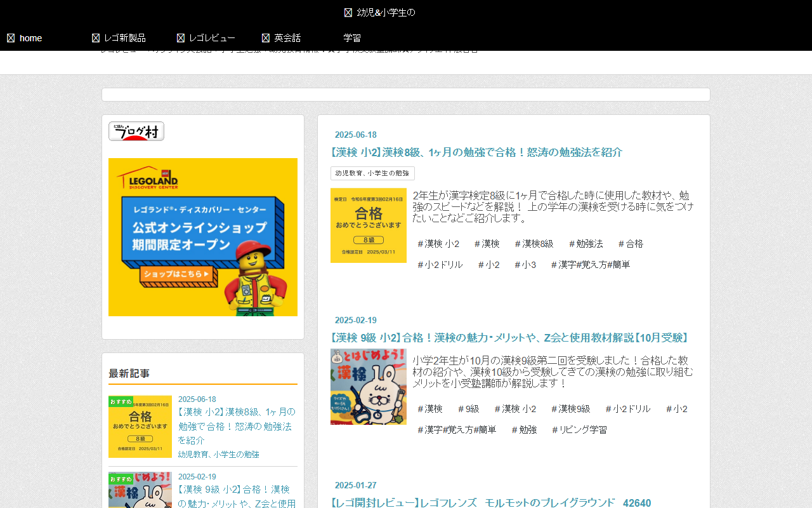The height and width of the screenshot is (508, 812).
Task: Select the ＃小3 tag
Action: 525,265
